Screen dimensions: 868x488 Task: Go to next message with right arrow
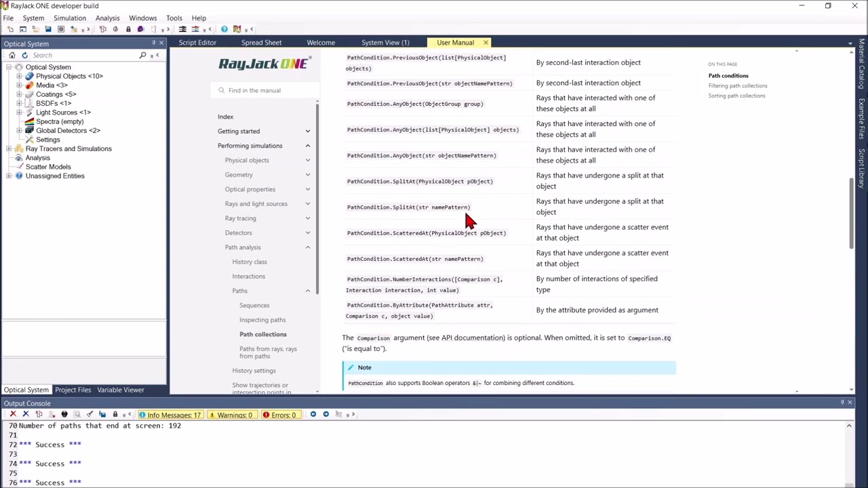[x=325, y=414]
